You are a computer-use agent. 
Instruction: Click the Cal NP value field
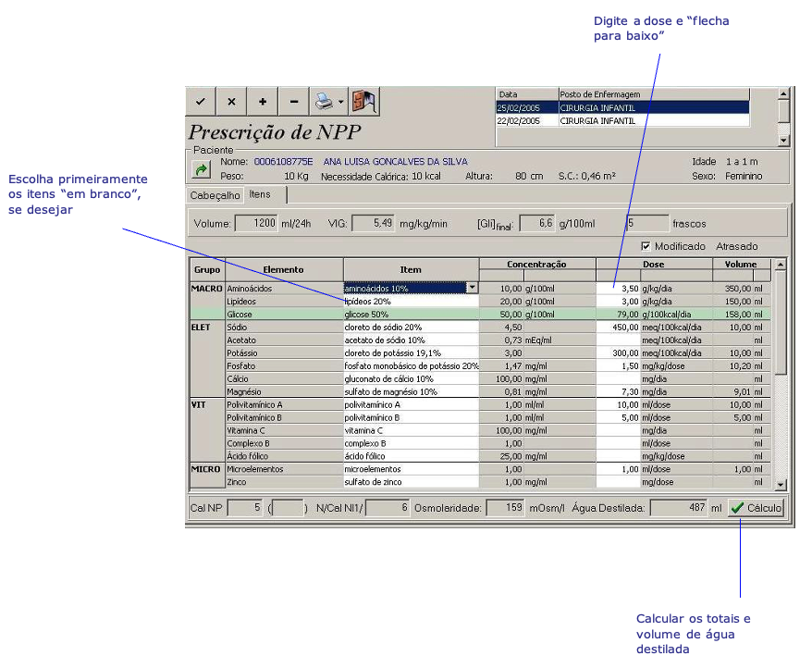point(245,508)
